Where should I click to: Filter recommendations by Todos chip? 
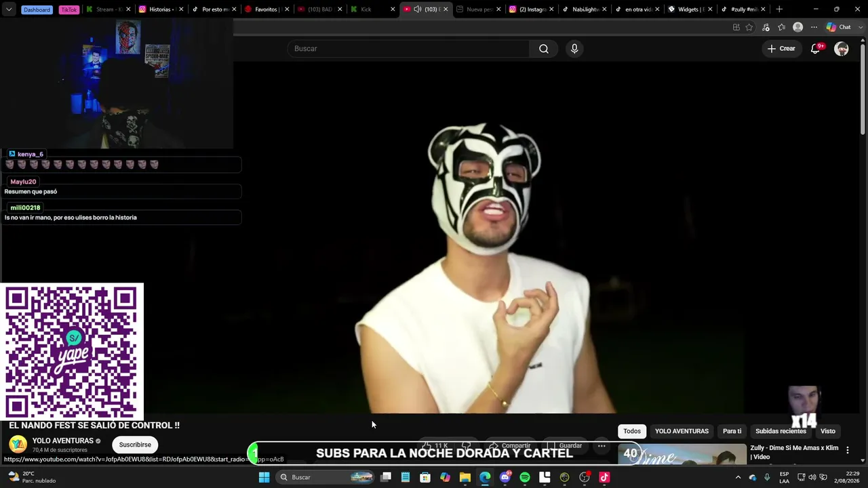pyautogui.click(x=632, y=431)
